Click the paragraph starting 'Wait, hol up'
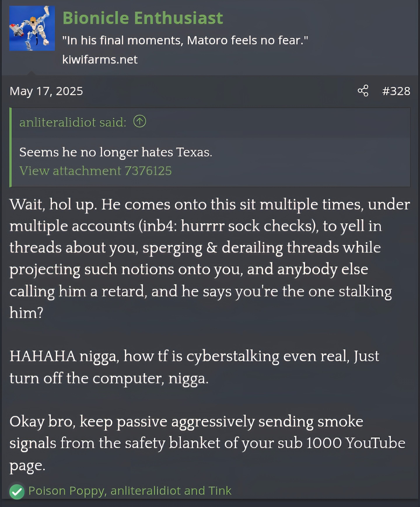 (x=210, y=258)
